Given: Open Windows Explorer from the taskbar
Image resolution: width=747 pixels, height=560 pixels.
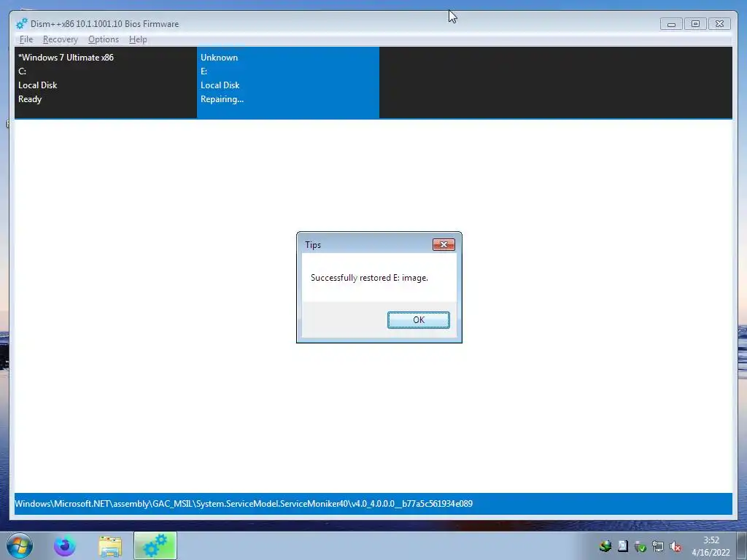Looking at the screenshot, I should pyautogui.click(x=110, y=546).
